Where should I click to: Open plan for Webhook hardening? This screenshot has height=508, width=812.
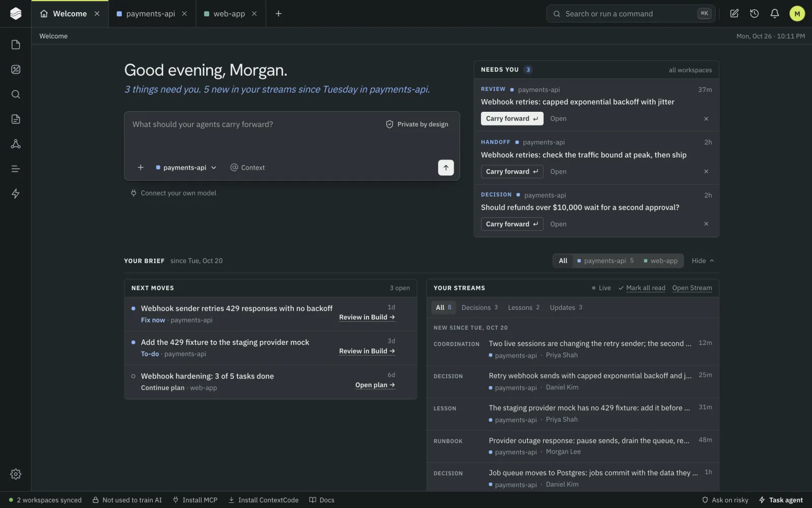click(x=375, y=385)
